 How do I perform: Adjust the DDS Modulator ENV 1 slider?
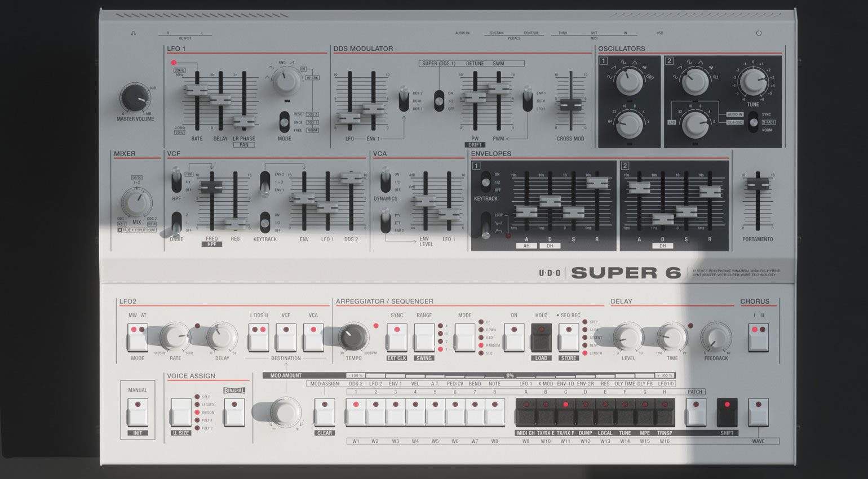(373, 109)
